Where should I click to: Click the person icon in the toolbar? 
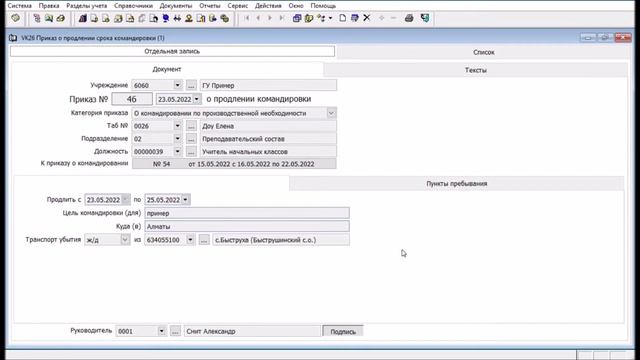pos(189,18)
